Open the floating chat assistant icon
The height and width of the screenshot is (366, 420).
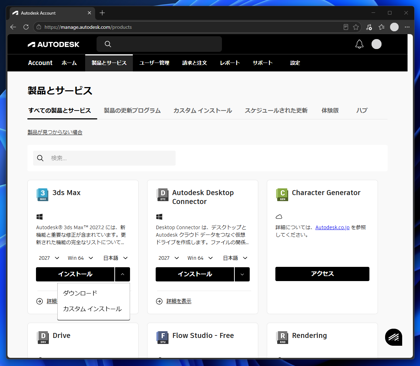tap(394, 337)
